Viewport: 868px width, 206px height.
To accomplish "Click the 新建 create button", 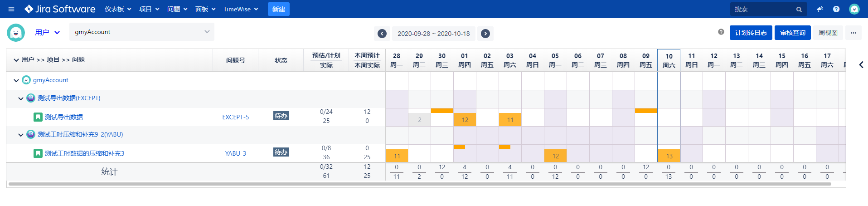I will pos(278,9).
